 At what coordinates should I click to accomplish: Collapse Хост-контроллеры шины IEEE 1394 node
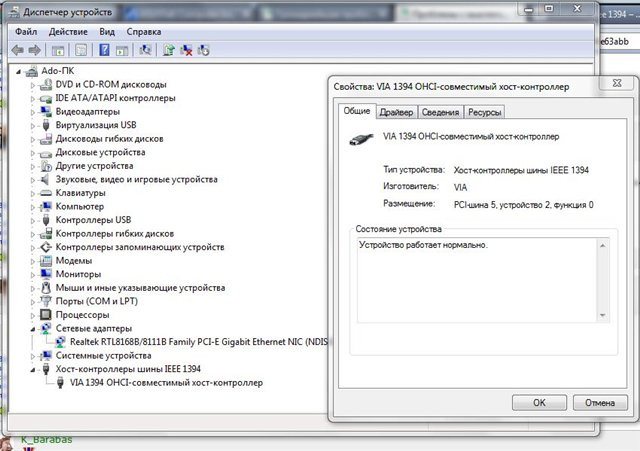click(x=33, y=369)
